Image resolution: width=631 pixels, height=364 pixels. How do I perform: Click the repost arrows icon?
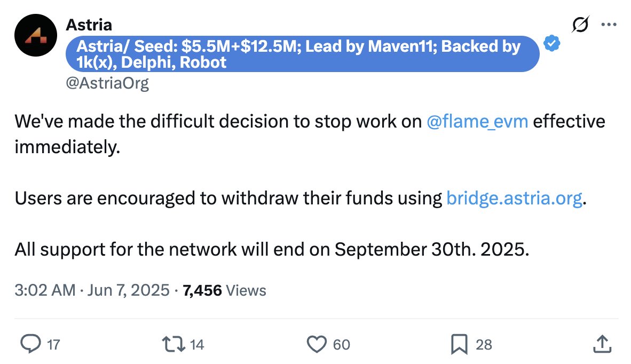(x=173, y=344)
